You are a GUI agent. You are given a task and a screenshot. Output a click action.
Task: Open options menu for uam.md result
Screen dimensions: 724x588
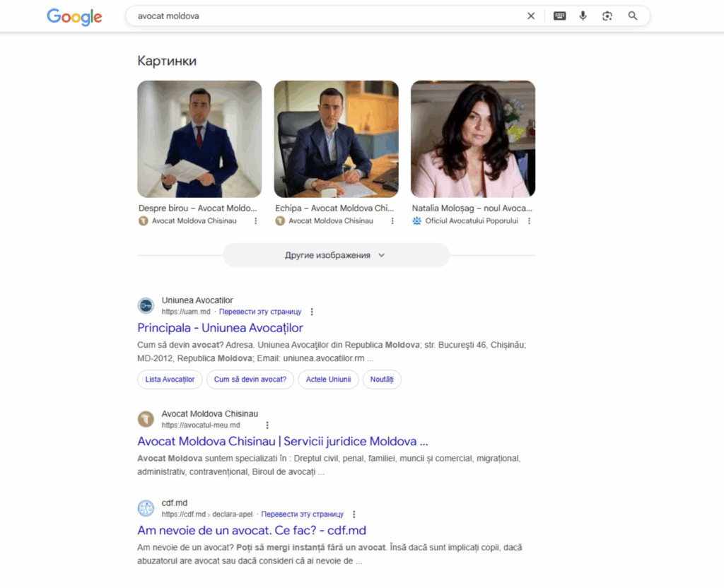click(x=312, y=312)
